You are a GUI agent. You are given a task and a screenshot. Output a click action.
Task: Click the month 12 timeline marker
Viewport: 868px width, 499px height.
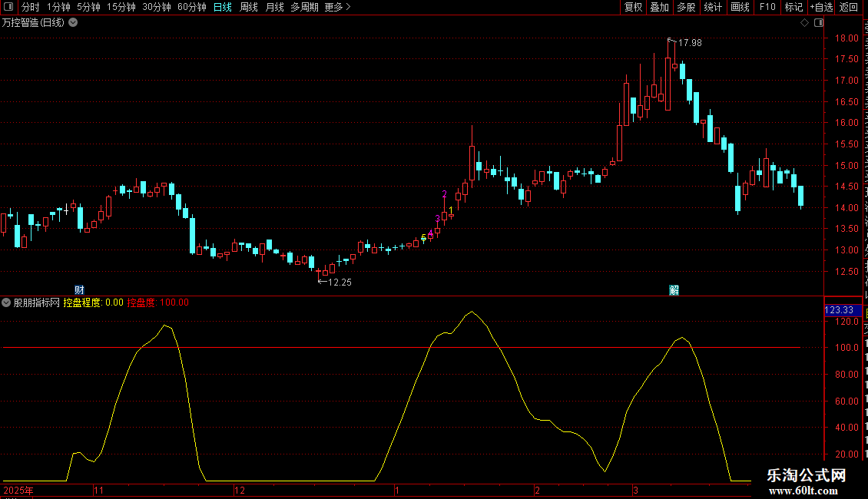(x=239, y=490)
